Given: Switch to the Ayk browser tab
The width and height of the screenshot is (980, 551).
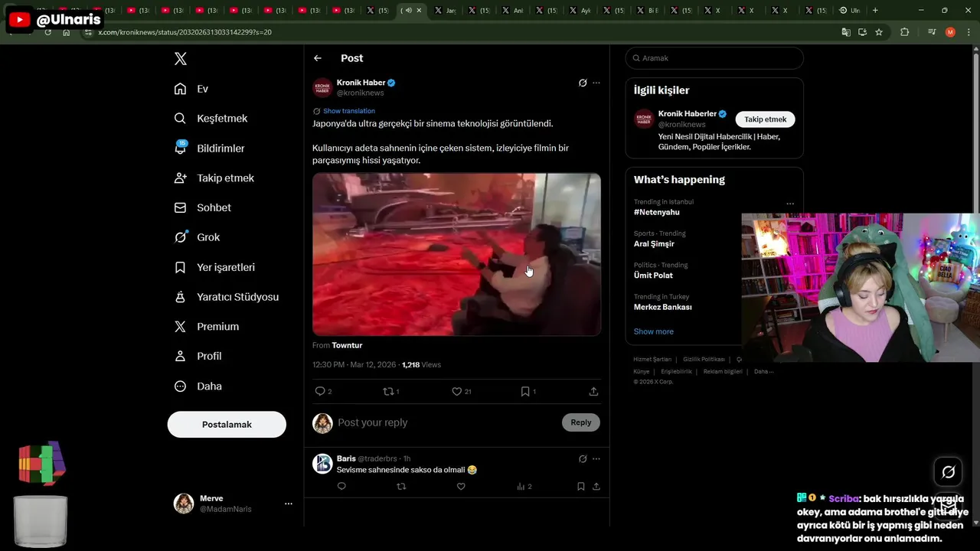Looking at the screenshot, I should coord(581,11).
